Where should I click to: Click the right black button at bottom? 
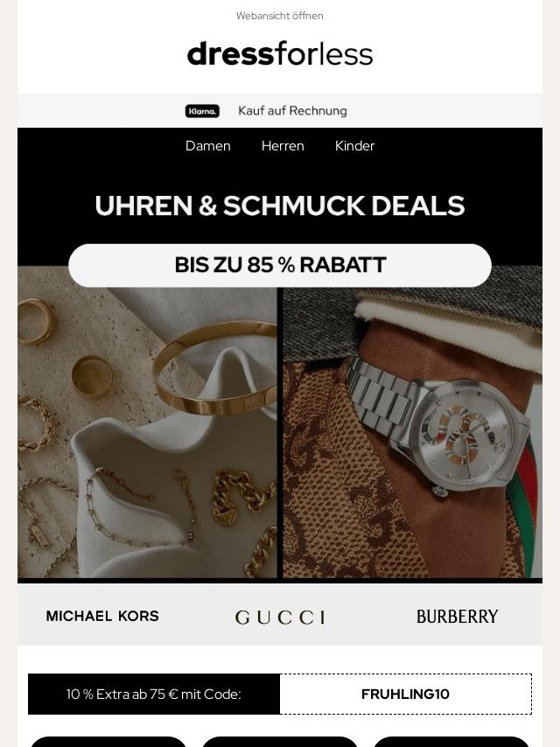(451, 742)
